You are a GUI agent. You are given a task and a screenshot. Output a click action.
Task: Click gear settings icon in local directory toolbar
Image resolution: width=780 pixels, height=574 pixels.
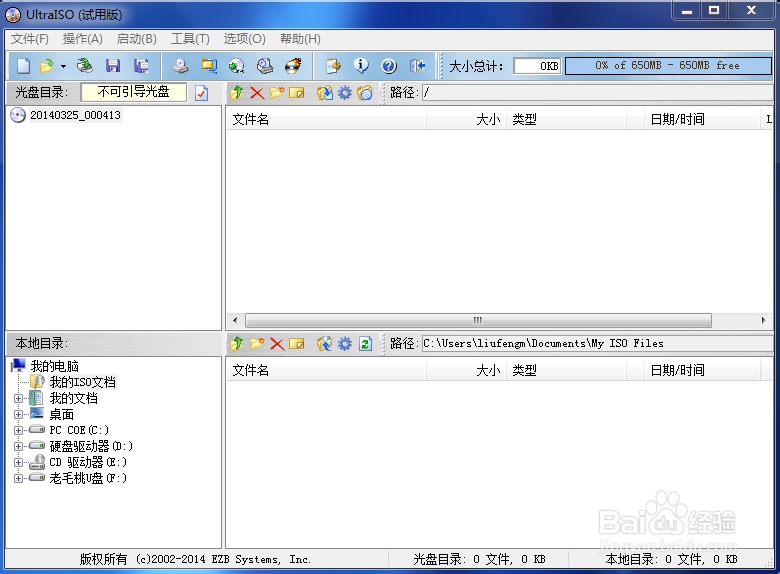point(345,344)
